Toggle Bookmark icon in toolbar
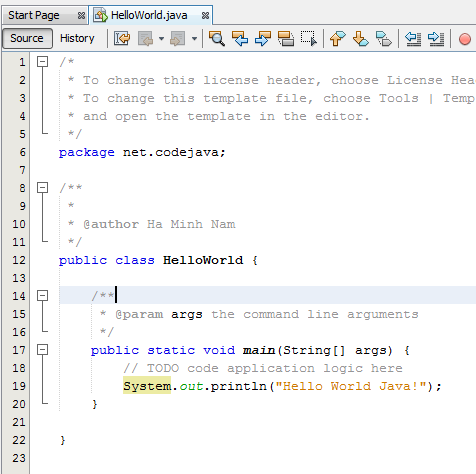The width and height of the screenshot is (476, 474). [384, 38]
